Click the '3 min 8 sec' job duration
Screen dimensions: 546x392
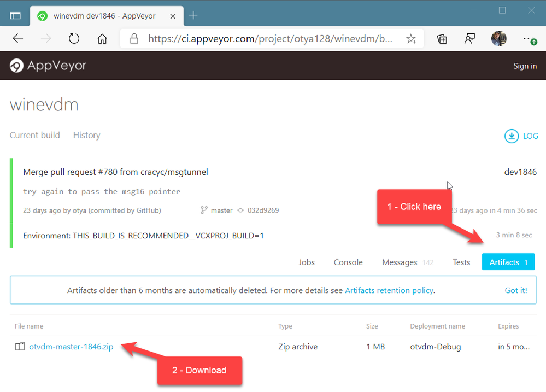click(514, 235)
